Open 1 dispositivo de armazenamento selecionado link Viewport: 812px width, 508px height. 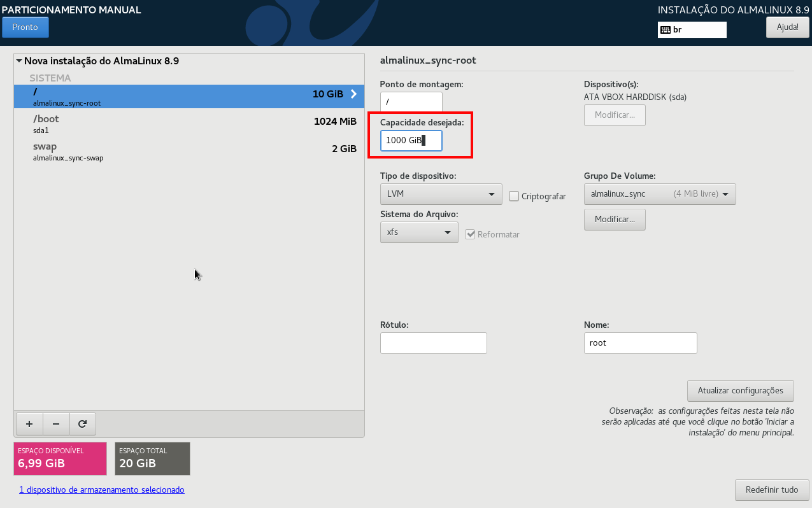102,490
